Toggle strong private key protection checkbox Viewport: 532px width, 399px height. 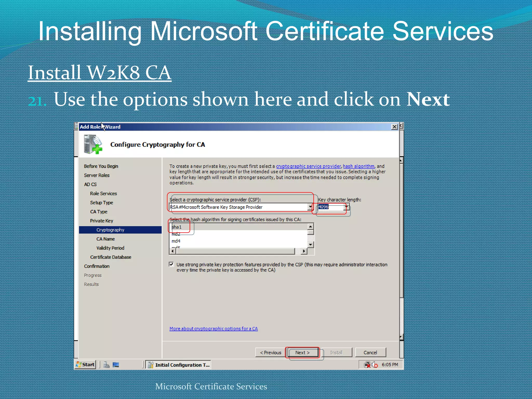[171, 264]
